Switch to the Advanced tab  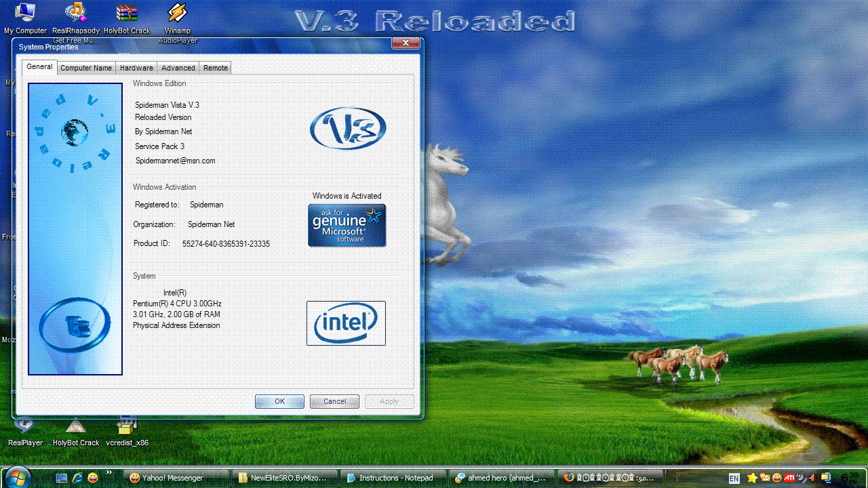point(178,68)
